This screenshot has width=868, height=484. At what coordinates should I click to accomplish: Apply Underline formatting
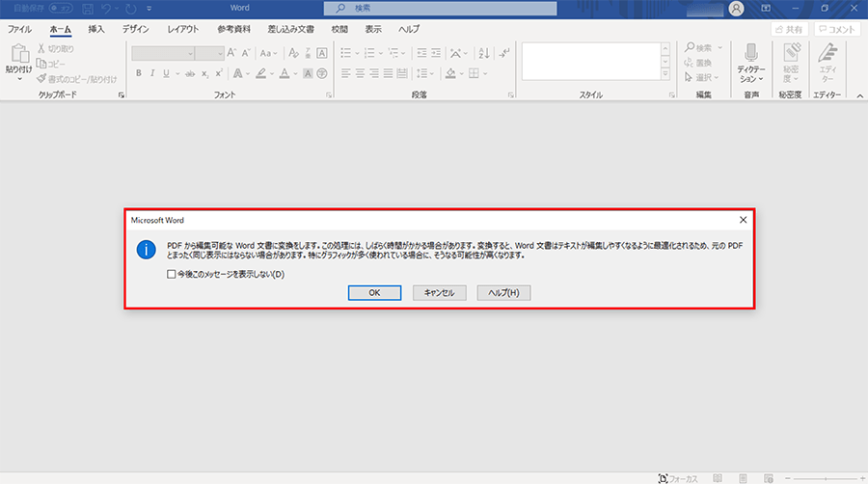click(x=166, y=73)
